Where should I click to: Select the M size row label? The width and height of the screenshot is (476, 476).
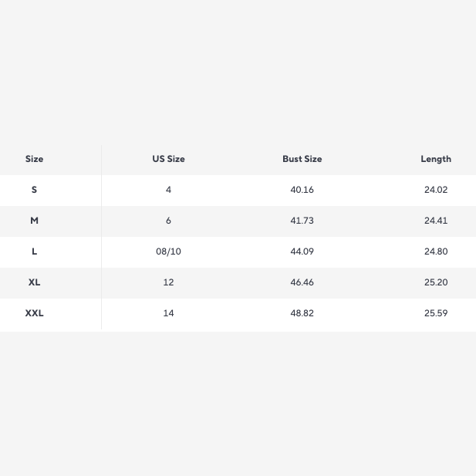click(34, 221)
